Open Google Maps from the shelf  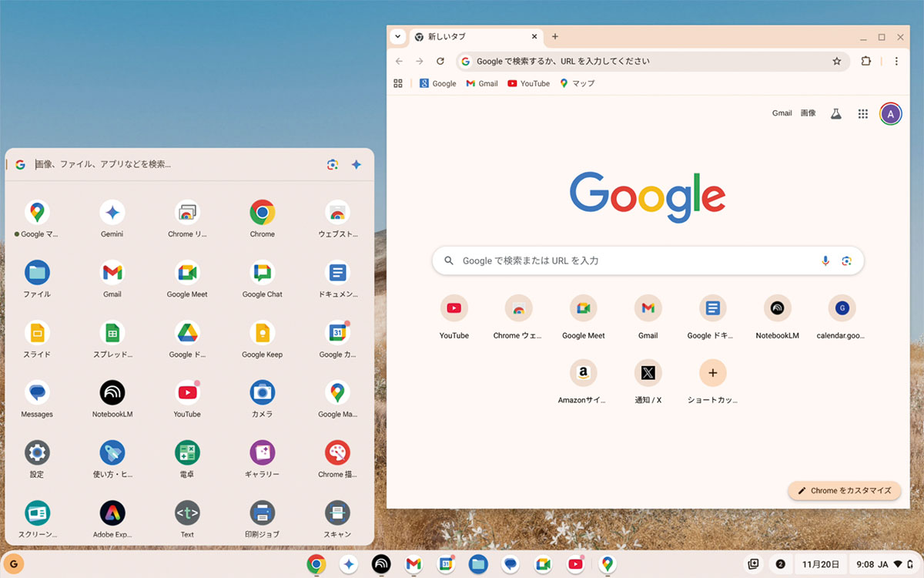(x=608, y=564)
